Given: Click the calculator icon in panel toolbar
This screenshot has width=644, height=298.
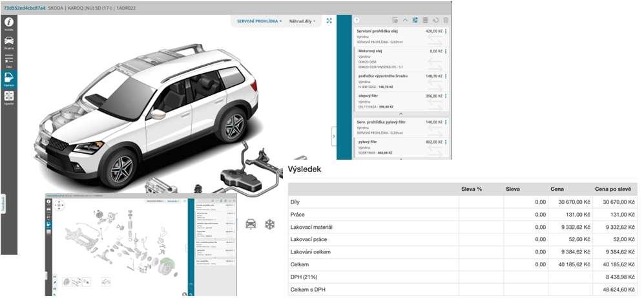Looking at the screenshot, I should tap(425, 20).
